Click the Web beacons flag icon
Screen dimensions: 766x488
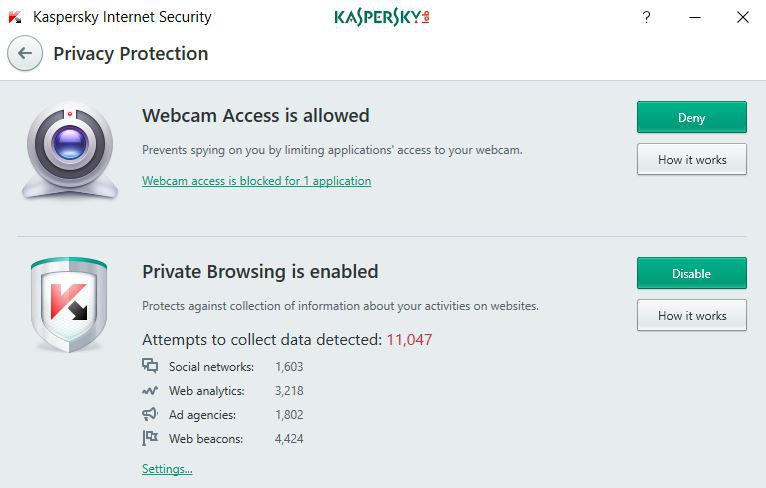click(150, 438)
